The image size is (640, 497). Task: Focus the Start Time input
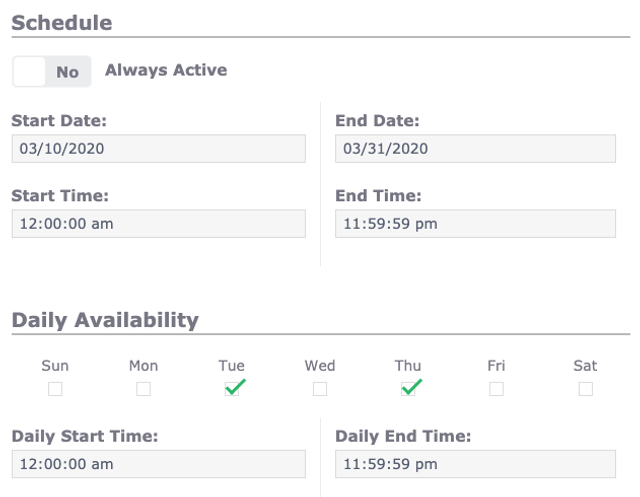(158, 224)
